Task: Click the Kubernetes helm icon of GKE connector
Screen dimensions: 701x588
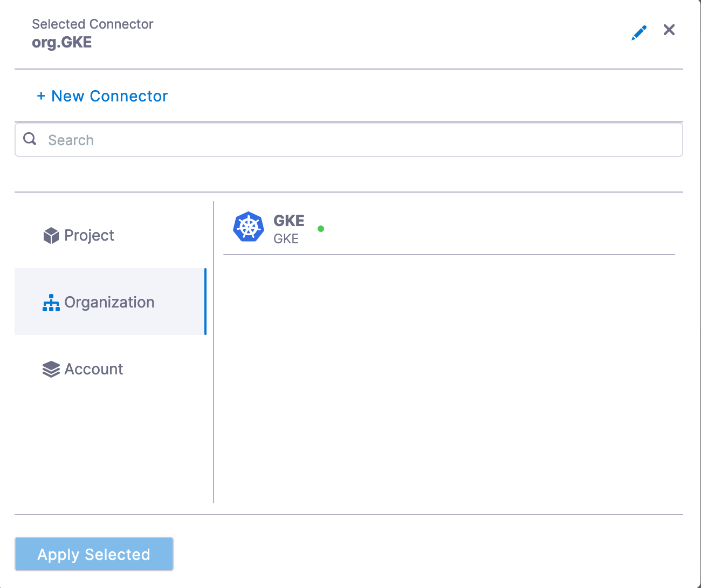Action: pos(249,227)
